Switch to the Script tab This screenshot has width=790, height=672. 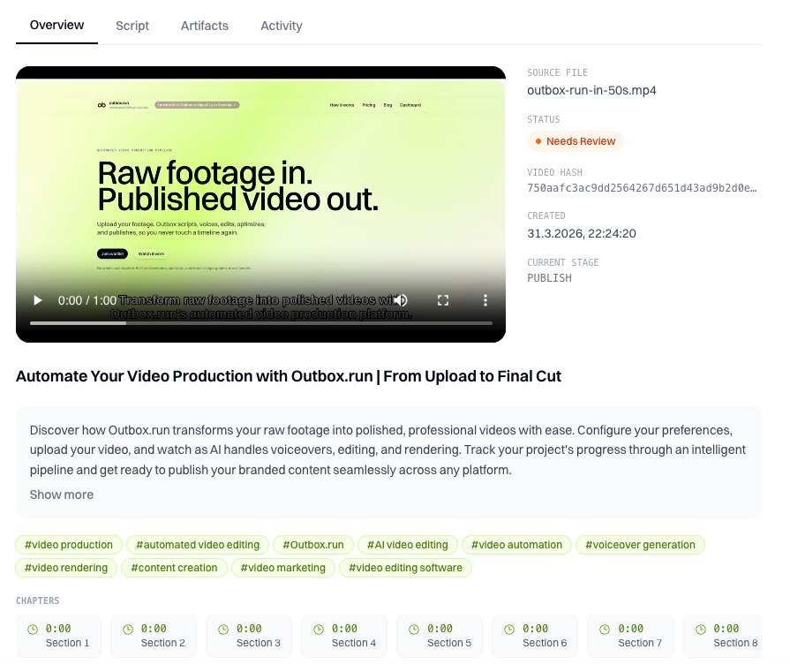[x=132, y=26]
